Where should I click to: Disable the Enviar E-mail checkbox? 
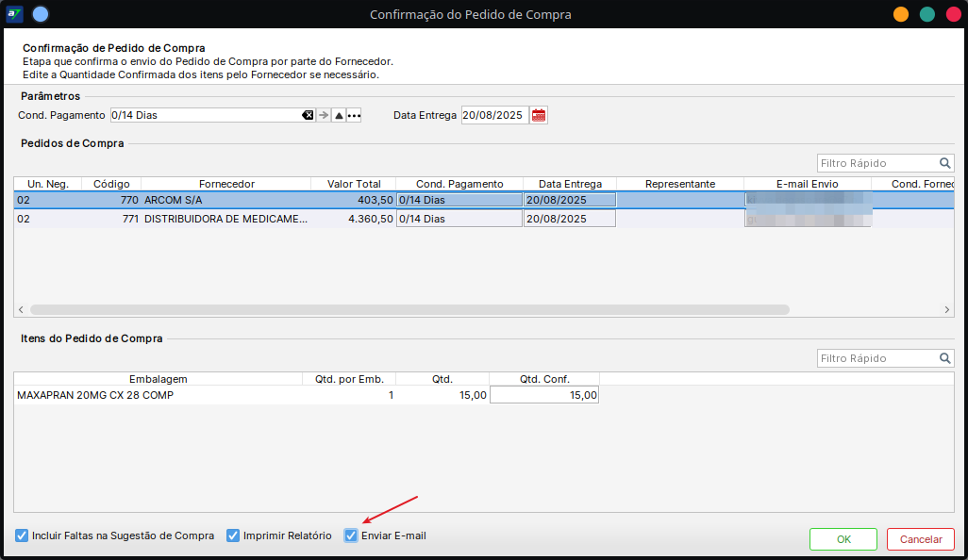[x=351, y=535]
